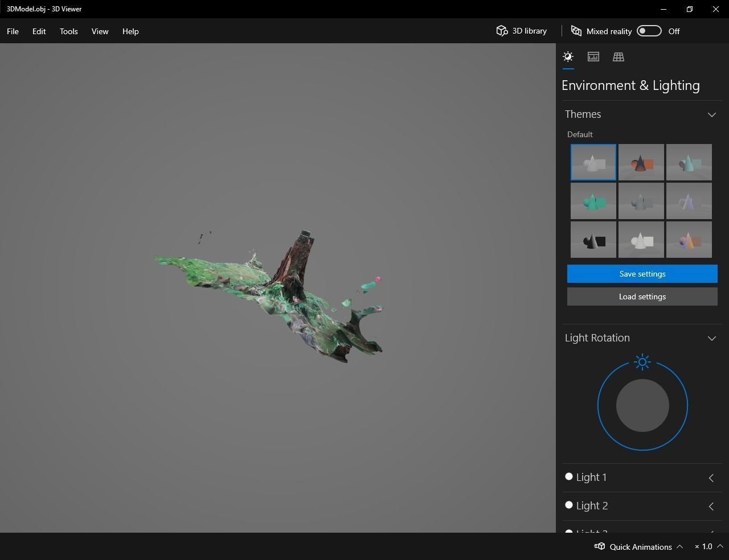This screenshot has height=560, width=729.
Task: Select the orange and blue theme thumbnail
Action: coord(689,240)
